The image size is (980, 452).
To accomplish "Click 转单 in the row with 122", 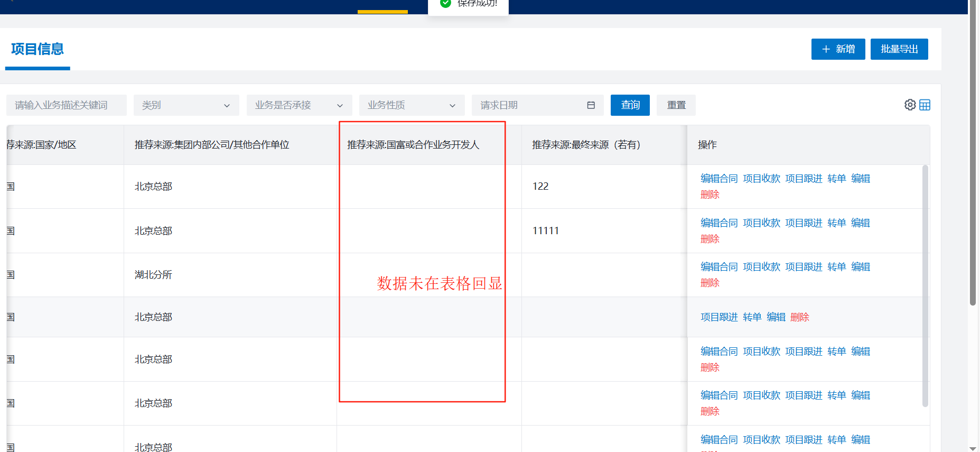I will (837, 179).
